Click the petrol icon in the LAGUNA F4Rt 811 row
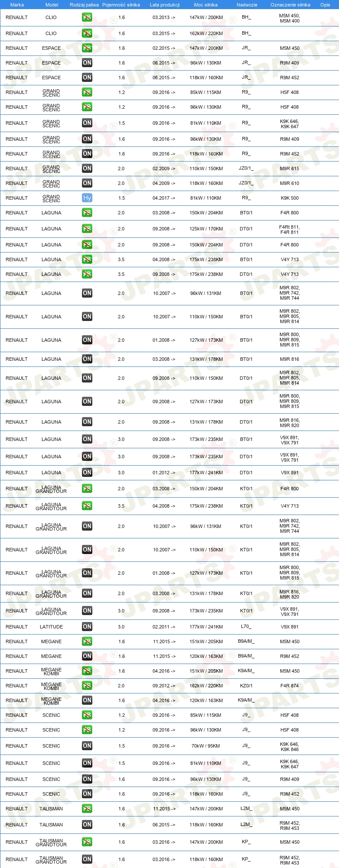339x868 pixels. point(87,229)
